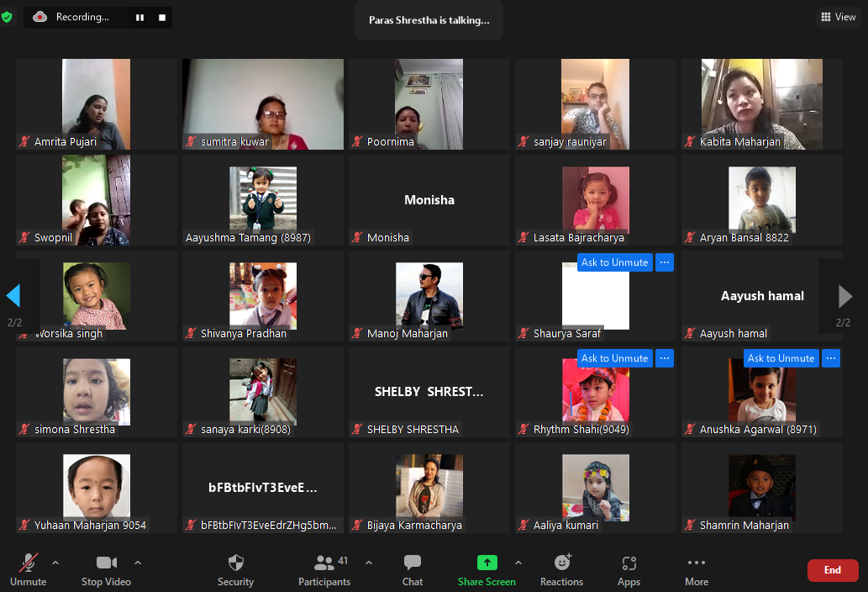The width and height of the screenshot is (868, 592).
Task: Unmute your microphone
Action: (29, 569)
